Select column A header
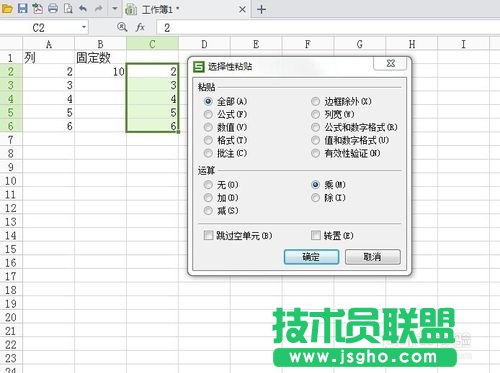 (49, 44)
